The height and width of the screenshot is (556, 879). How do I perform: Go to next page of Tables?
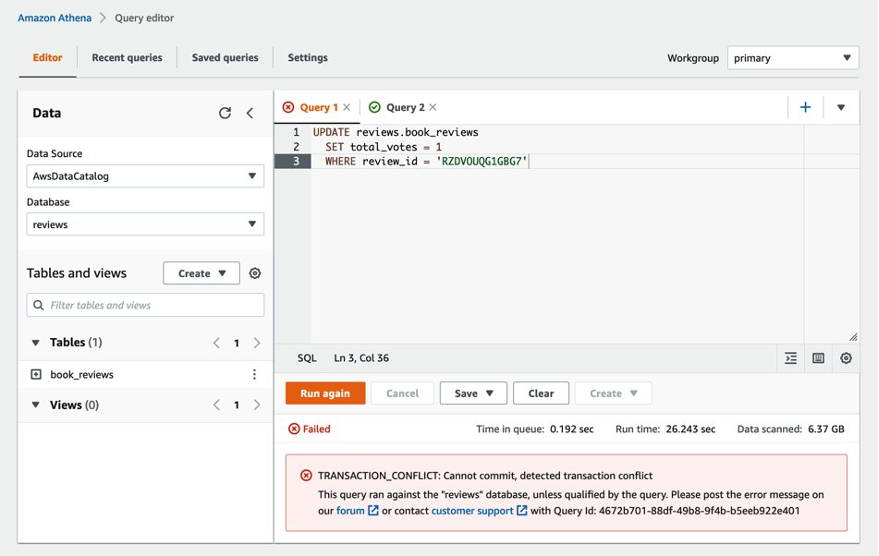257,342
